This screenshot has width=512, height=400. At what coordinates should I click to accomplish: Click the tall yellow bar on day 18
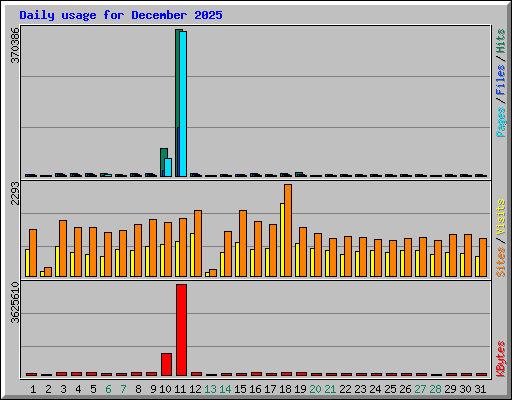tap(282, 240)
